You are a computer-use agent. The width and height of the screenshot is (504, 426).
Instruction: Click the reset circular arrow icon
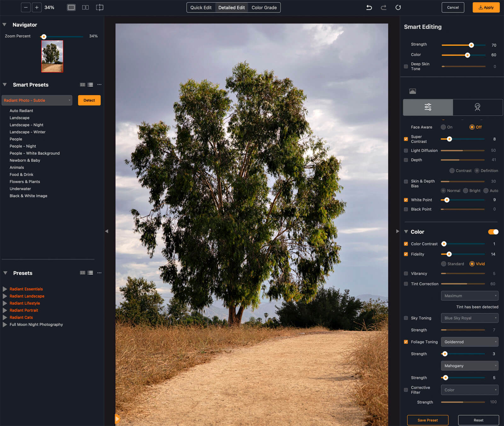(398, 7)
